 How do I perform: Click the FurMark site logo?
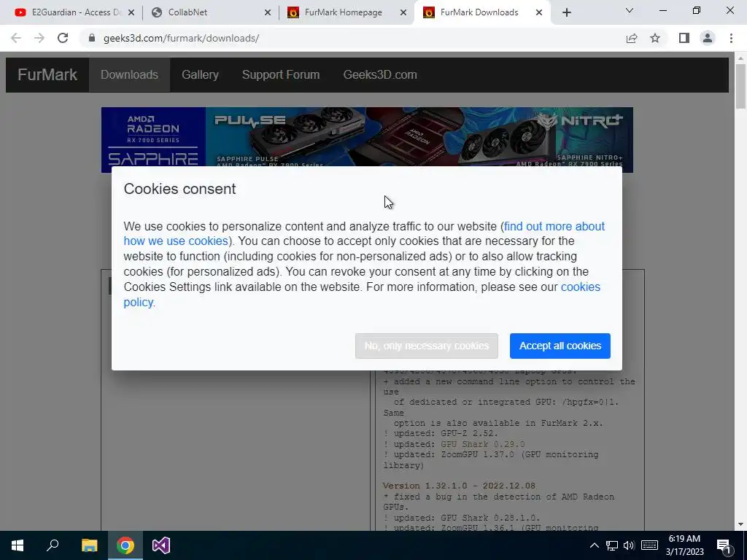(47, 75)
